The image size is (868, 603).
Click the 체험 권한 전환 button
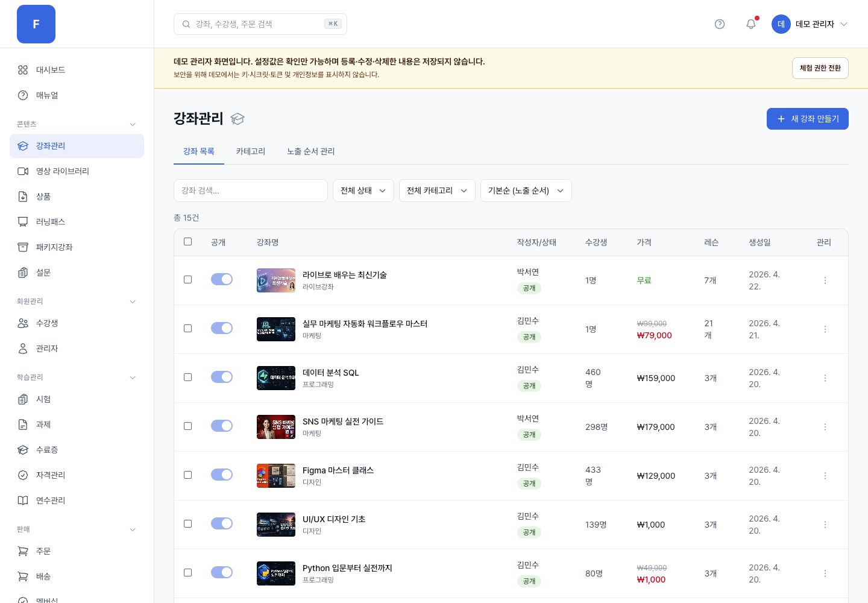click(x=820, y=68)
